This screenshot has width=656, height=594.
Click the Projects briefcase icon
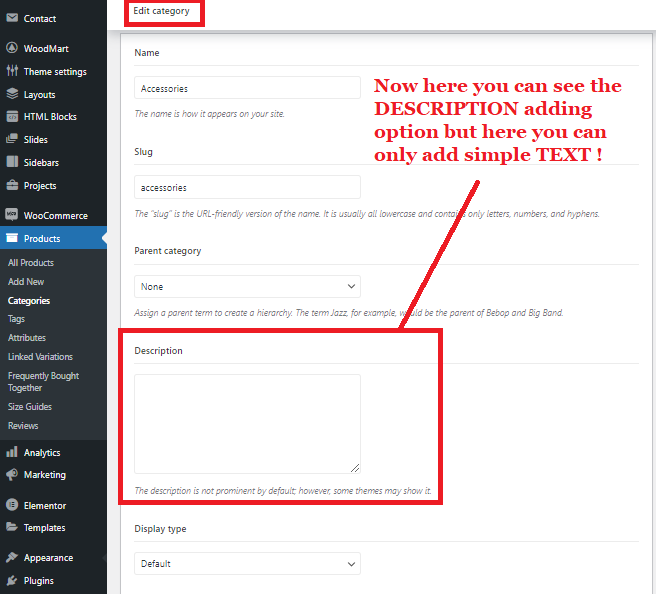pos(12,185)
